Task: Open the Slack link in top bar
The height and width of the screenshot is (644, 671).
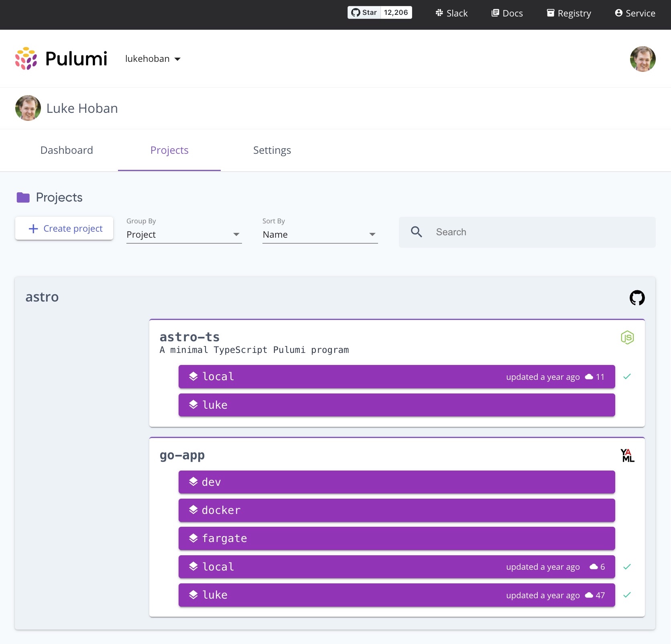Action: point(451,13)
